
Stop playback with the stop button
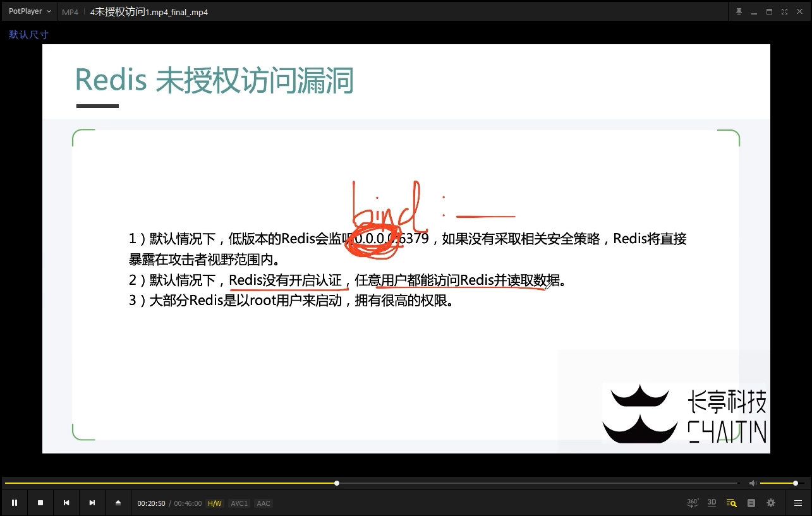point(40,502)
